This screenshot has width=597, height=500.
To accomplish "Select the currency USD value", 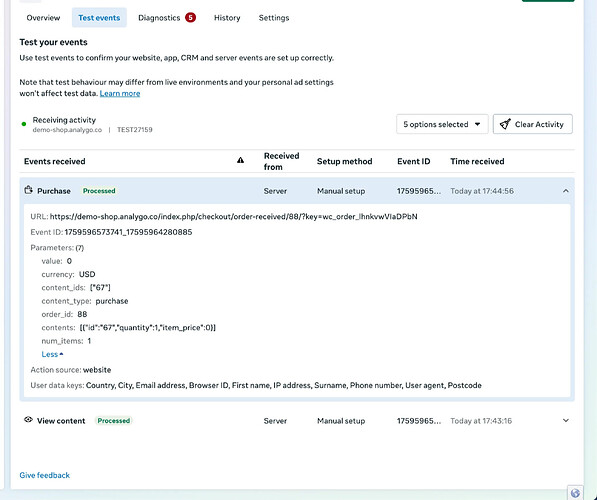I will (x=87, y=274).
